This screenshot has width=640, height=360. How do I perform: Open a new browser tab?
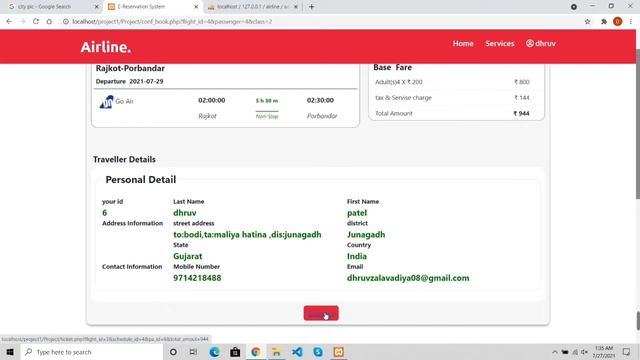[311, 7]
